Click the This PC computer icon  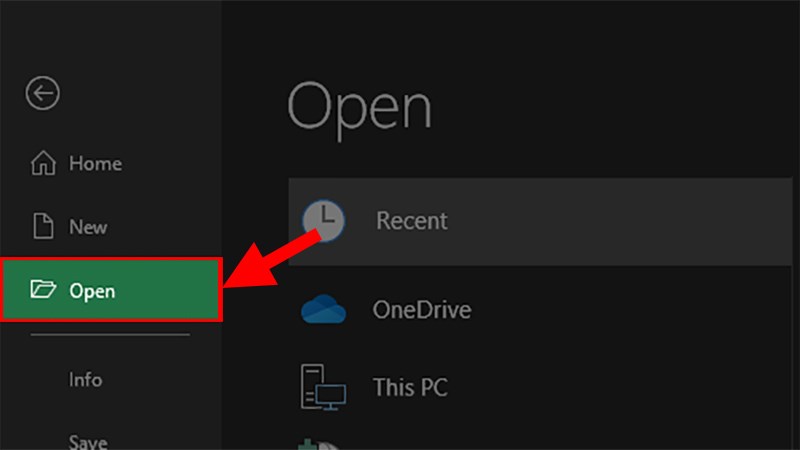pyautogui.click(x=323, y=385)
